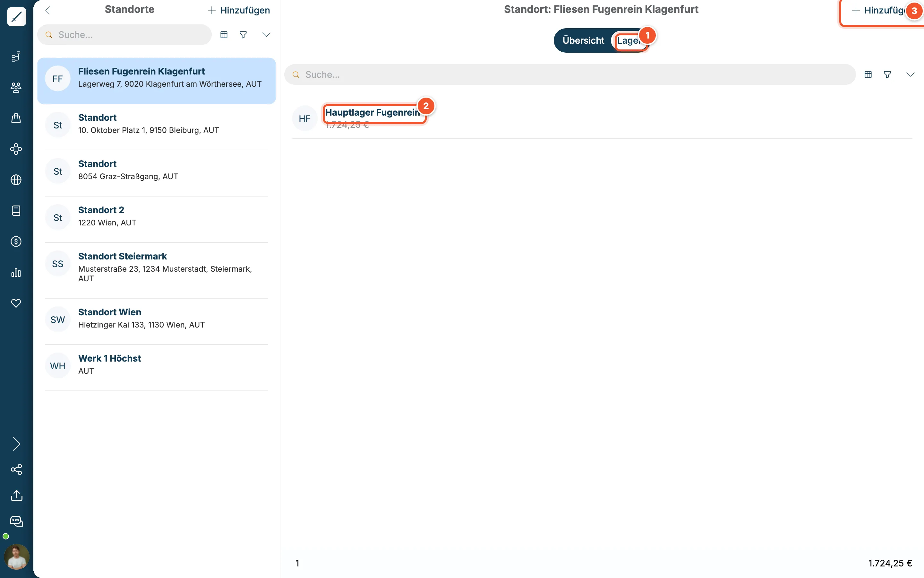Open the bar chart statistics icon
The image size is (924, 578).
pos(16,273)
